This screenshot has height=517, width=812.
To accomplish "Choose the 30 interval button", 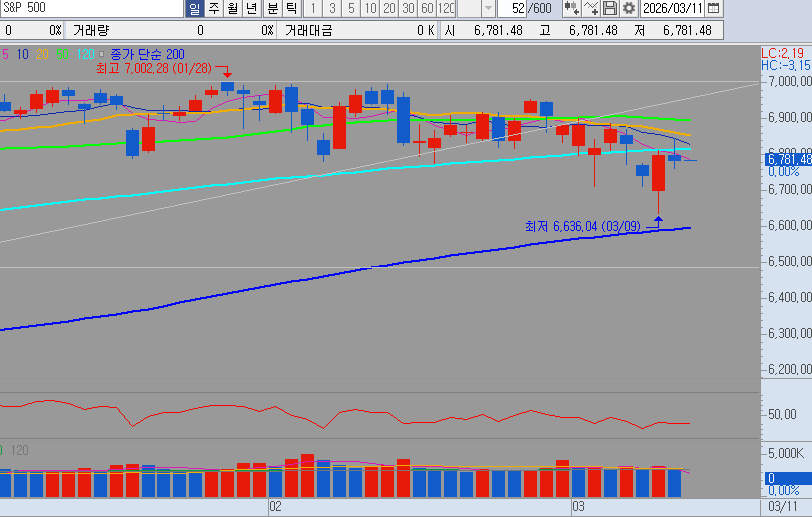I will (x=409, y=8).
